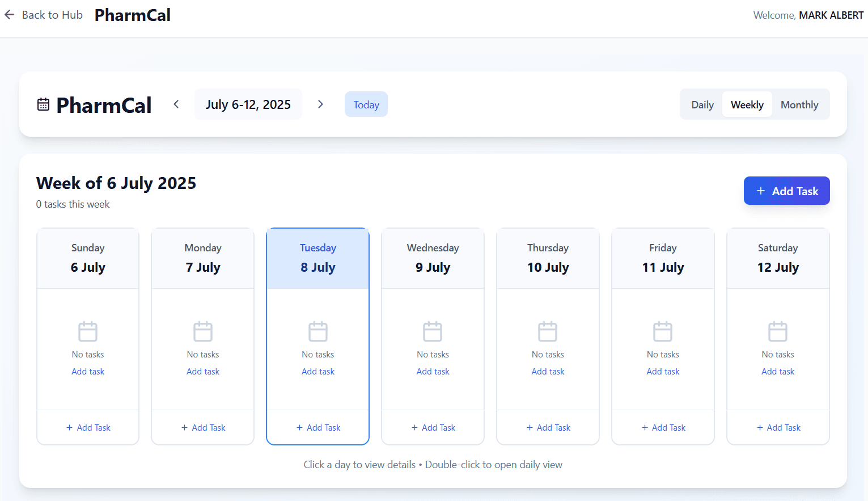This screenshot has width=868, height=501.
Task: Click Monday's calendar placeholder icon
Action: 202,331
